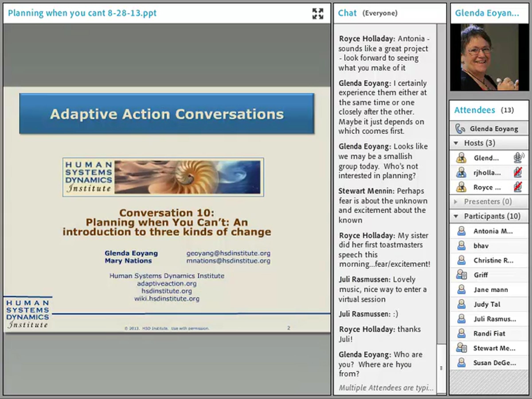Click the participant icon for Juli Rasmus...
Viewport: 532px width, 399px height.
461,319
